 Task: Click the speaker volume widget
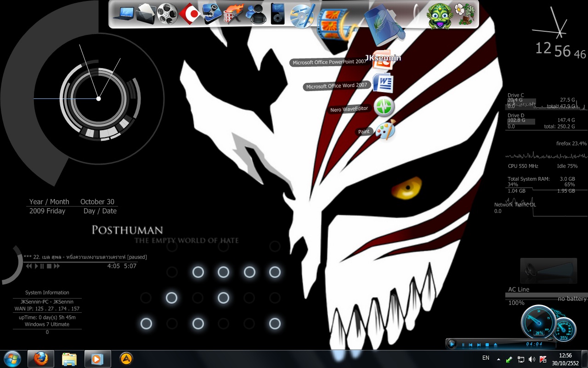[x=548, y=270]
